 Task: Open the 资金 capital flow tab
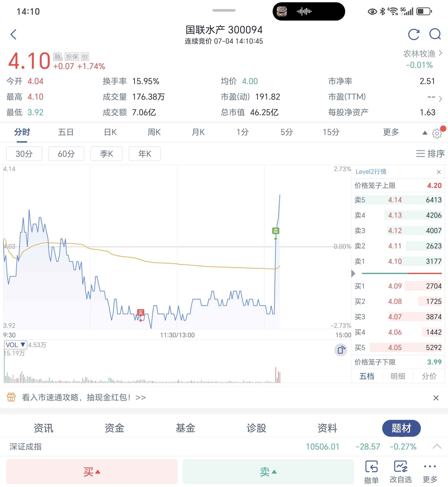coord(114,428)
